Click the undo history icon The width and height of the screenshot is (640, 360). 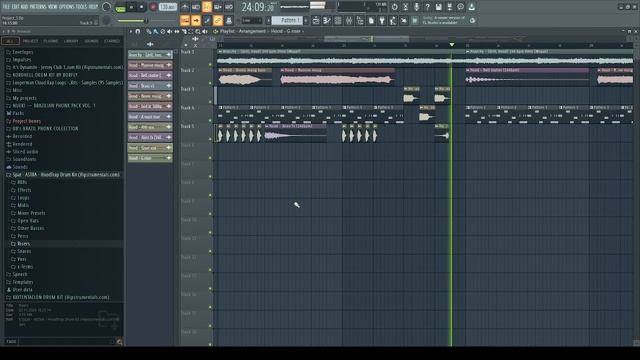(394, 7)
